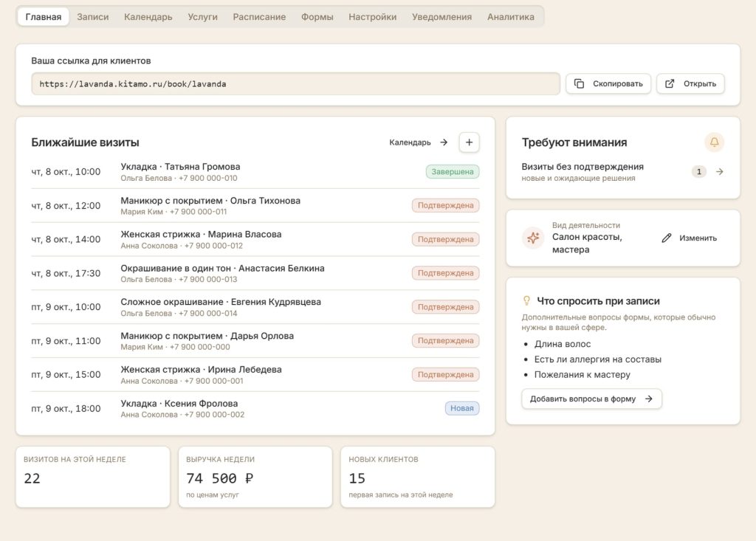Click the Открыть button label
756x541 pixels.
700,84
